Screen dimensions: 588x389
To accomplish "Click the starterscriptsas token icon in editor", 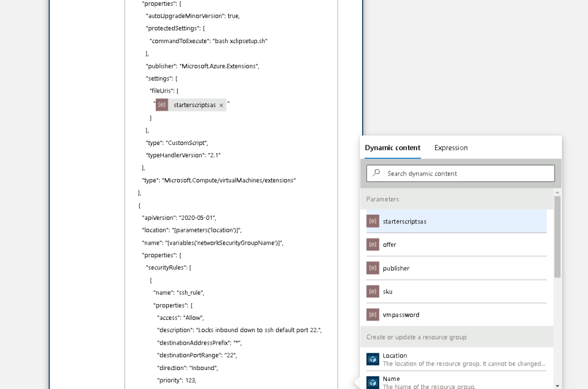I will coord(162,105).
